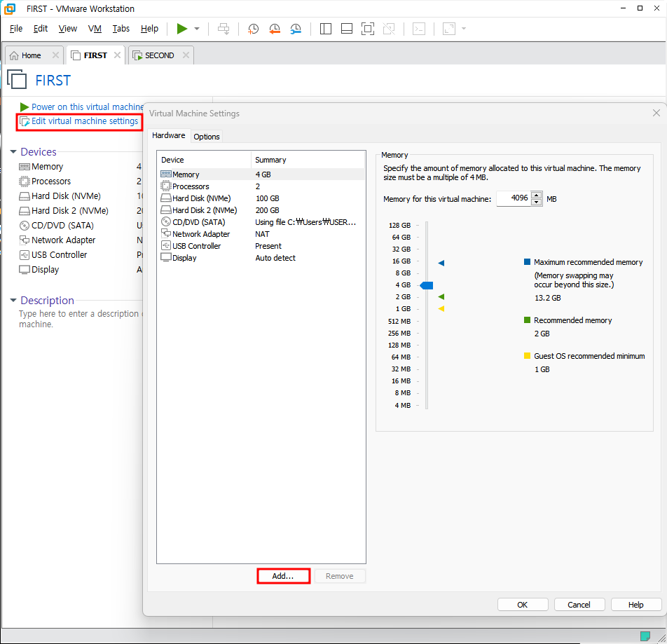Select CD/DVD (SATA) row in hardware list

(261, 222)
